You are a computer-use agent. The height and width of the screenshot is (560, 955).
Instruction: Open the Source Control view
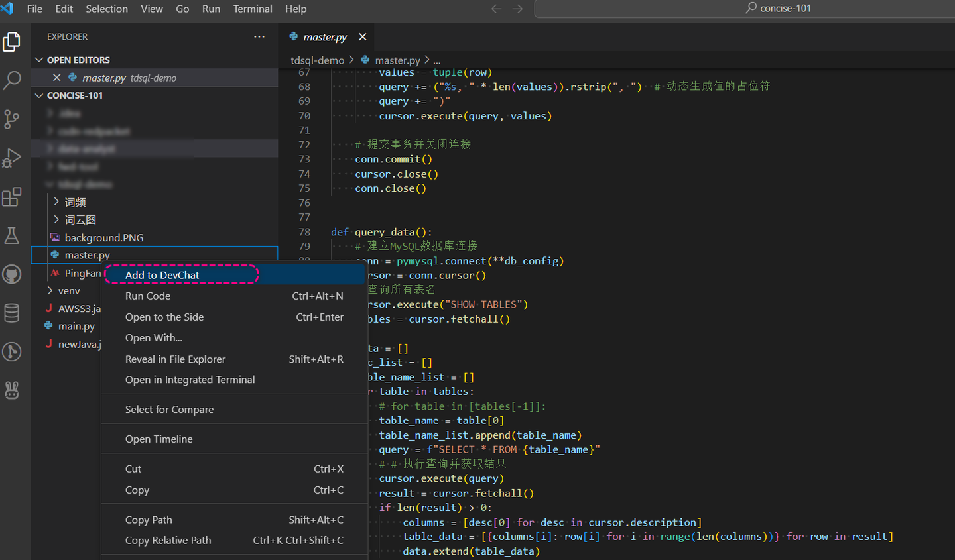pyautogui.click(x=12, y=119)
